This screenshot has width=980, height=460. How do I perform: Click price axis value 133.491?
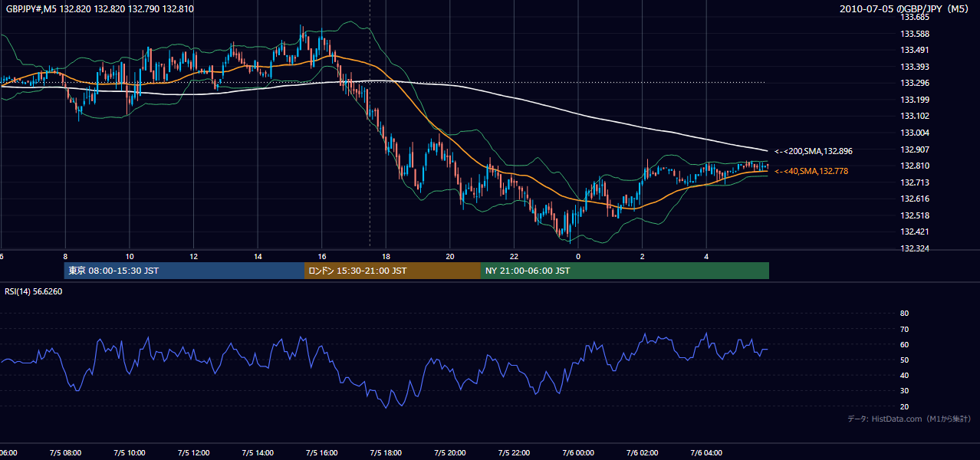pyautogui.click(x=915, y=50)
